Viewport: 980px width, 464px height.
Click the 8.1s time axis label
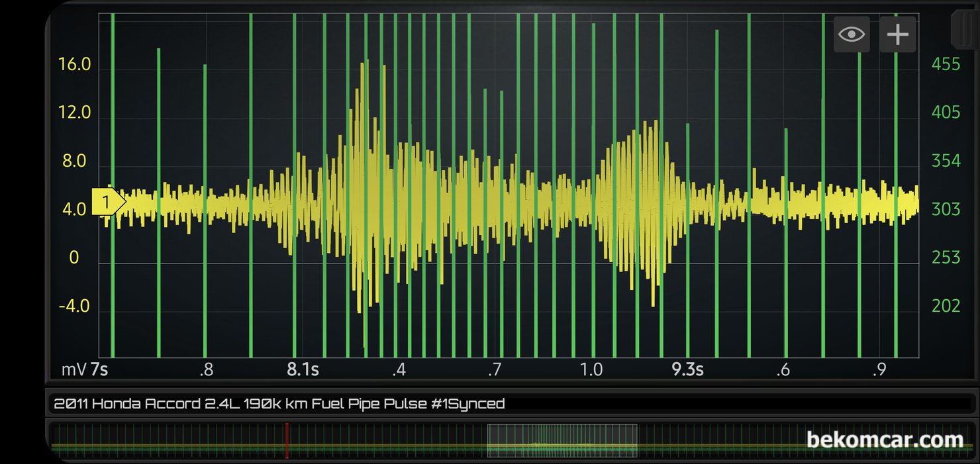click(x=303, y=369)
